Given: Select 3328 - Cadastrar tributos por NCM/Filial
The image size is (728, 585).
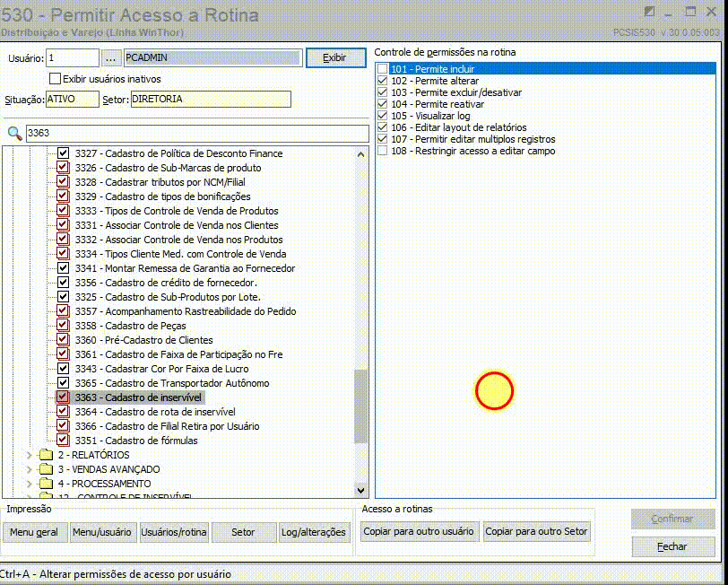Looking at the screenshot, I should click(160, 182).
